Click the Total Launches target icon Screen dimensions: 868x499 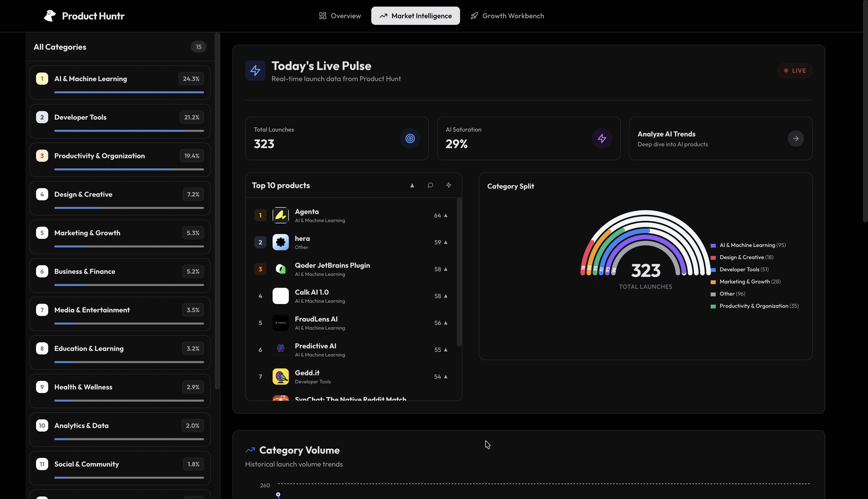(410, 138)
